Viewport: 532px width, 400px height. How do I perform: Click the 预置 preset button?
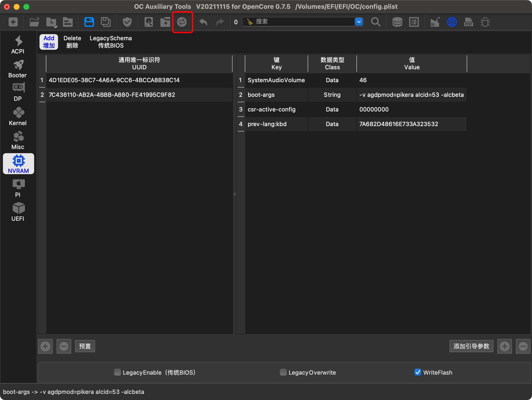tap(85, 346)
